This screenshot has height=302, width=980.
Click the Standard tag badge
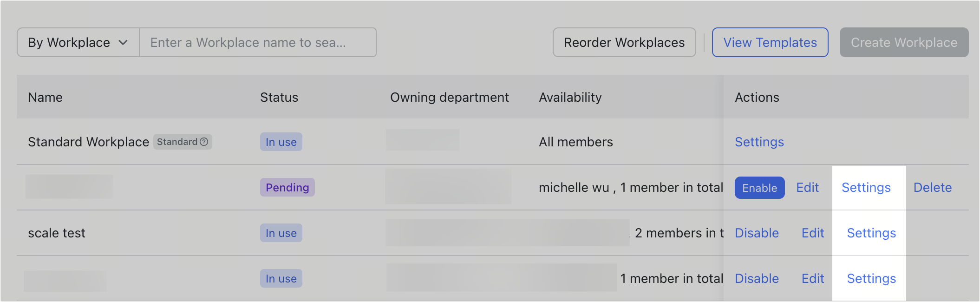tap(183, 142)
